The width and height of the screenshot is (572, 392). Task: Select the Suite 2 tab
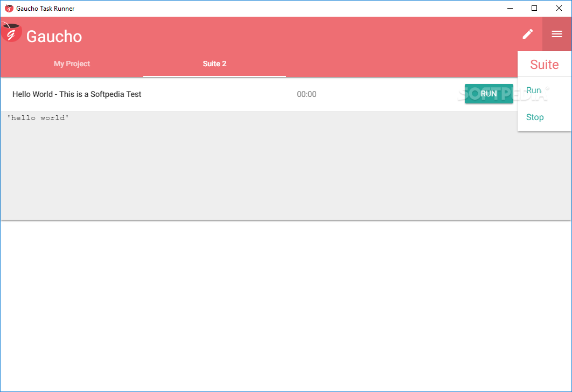(214, 64)
